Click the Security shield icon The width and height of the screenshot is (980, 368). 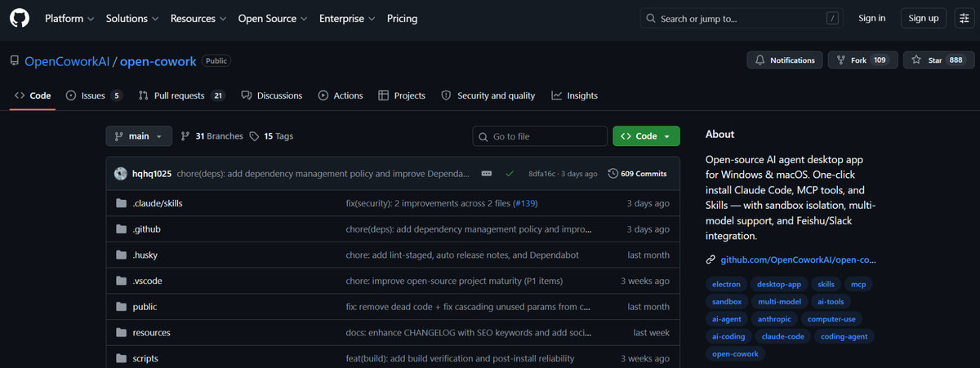pos(446,95)
